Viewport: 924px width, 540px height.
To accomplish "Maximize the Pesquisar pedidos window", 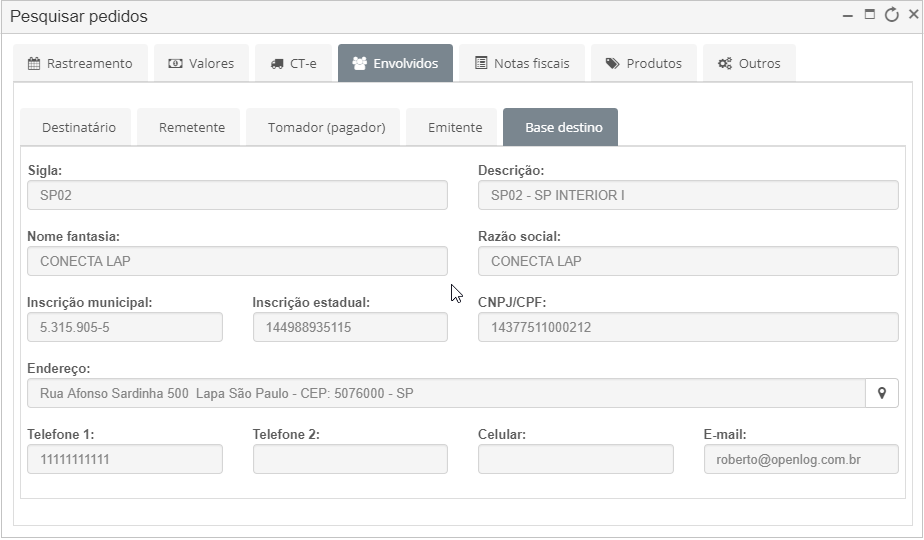I will 869,15.
